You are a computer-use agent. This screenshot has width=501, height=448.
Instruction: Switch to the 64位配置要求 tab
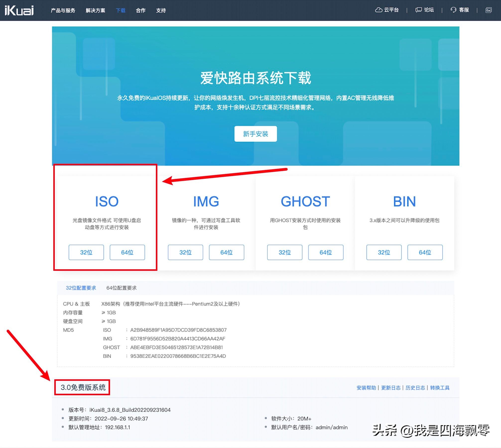pos(122,288)
